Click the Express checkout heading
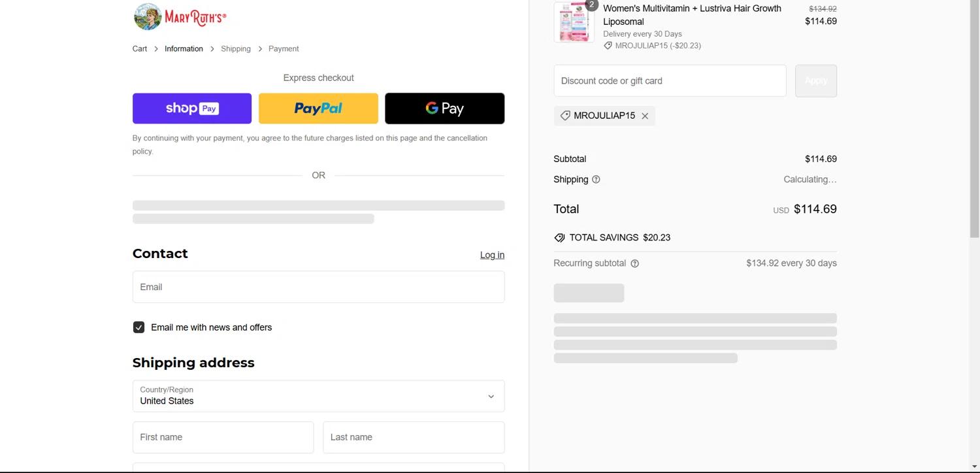Screen dimensions: 980x473 click(x=318, y=78)
